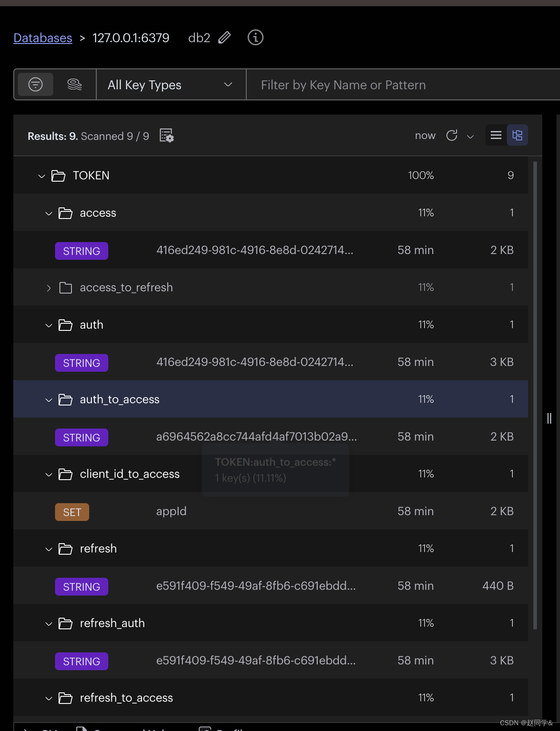Collapse the refresh folder chevron
The width and height of the screenshot is (560, 731).
click(x=49, y=549)
